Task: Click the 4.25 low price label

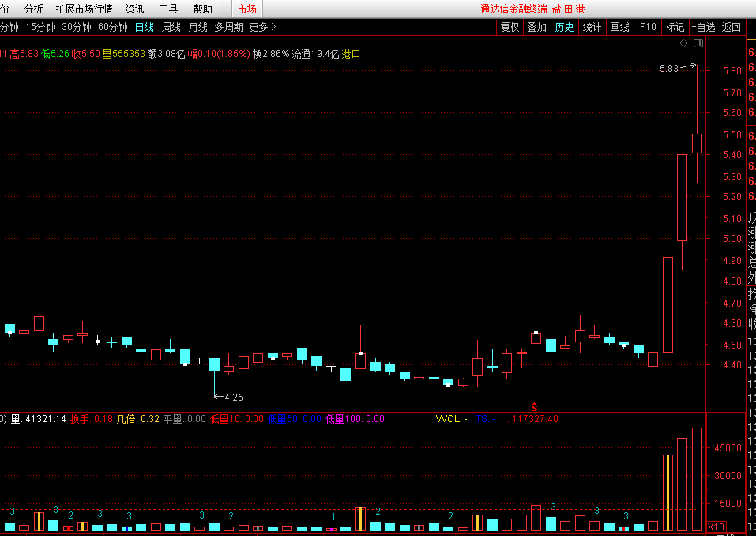Action: tap(234, 398)
